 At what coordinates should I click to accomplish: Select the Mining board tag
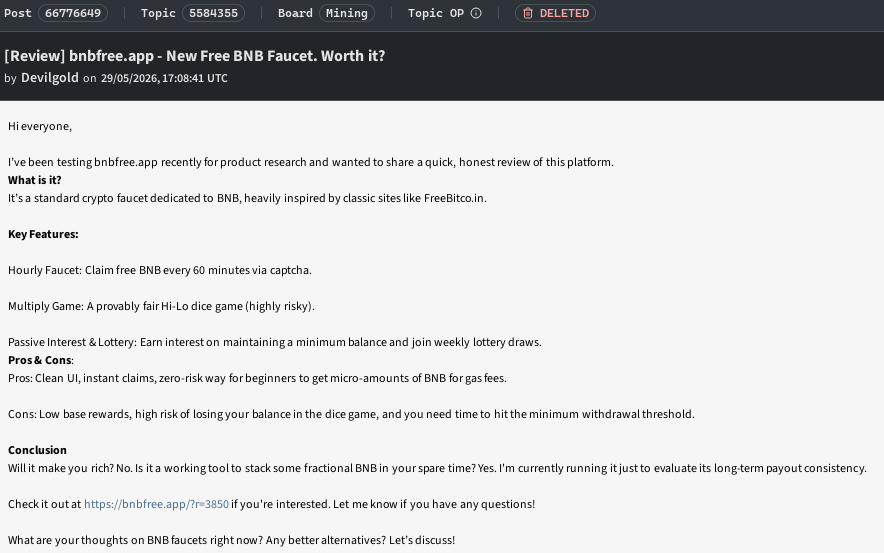[347, 13]
